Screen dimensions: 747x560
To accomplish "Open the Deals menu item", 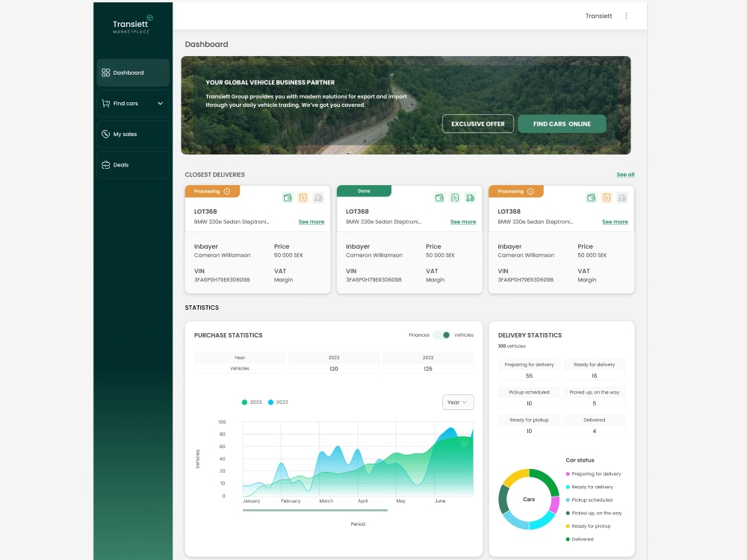I will 133,165.
